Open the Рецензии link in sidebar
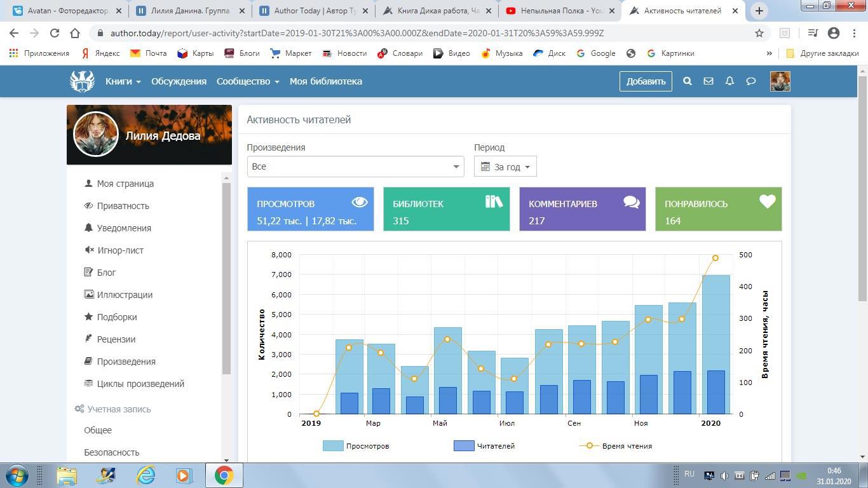The image size is (868, 488). (116, 339)
